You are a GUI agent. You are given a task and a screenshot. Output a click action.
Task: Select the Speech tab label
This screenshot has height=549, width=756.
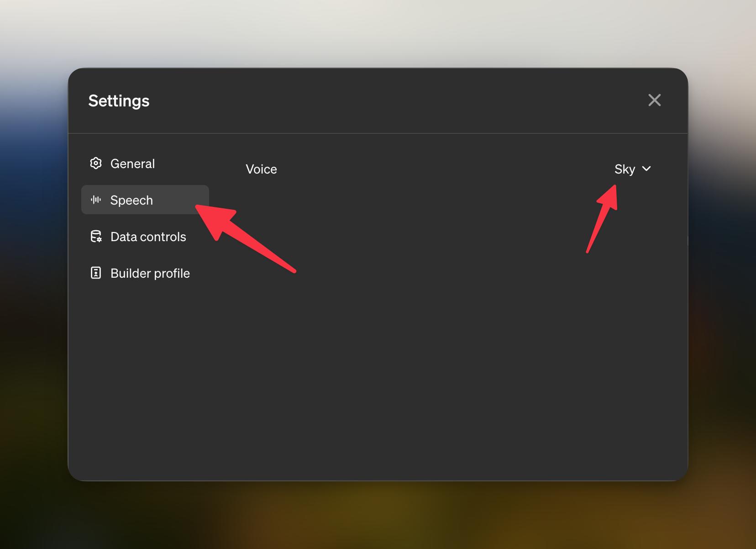click(131, 200)
